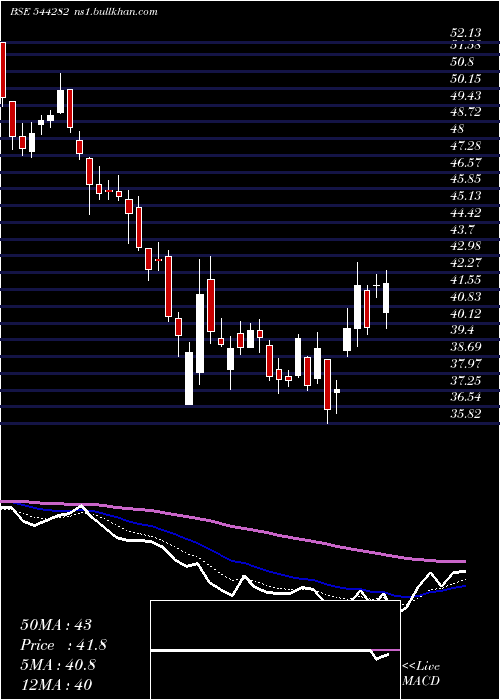Click the 40.12 price axis label

coord(466,313)
